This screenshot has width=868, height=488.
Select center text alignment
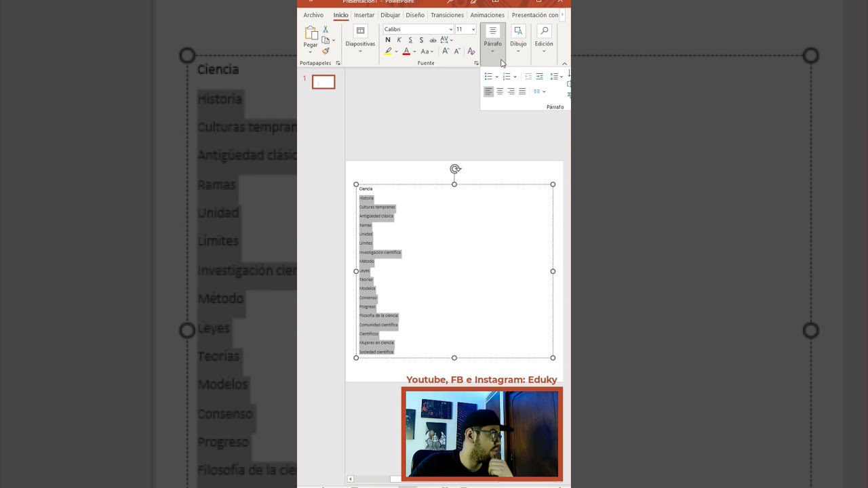click(x=500, y=91)
